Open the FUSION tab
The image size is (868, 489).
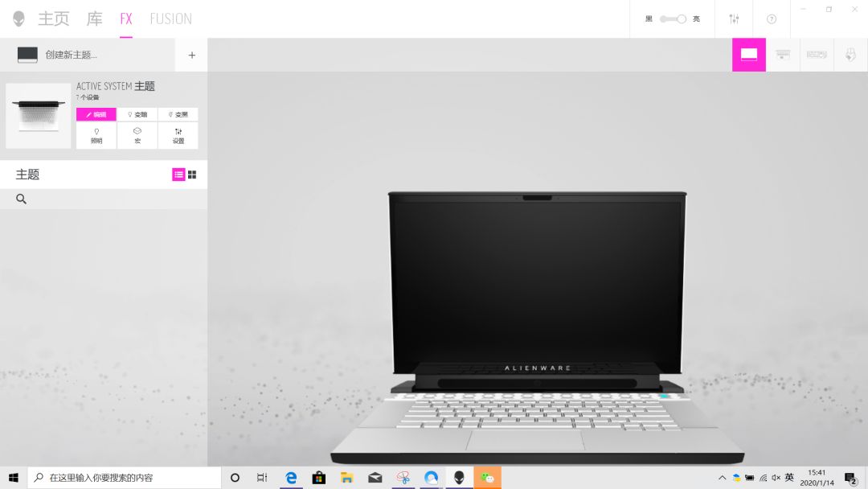coord(171,18)
